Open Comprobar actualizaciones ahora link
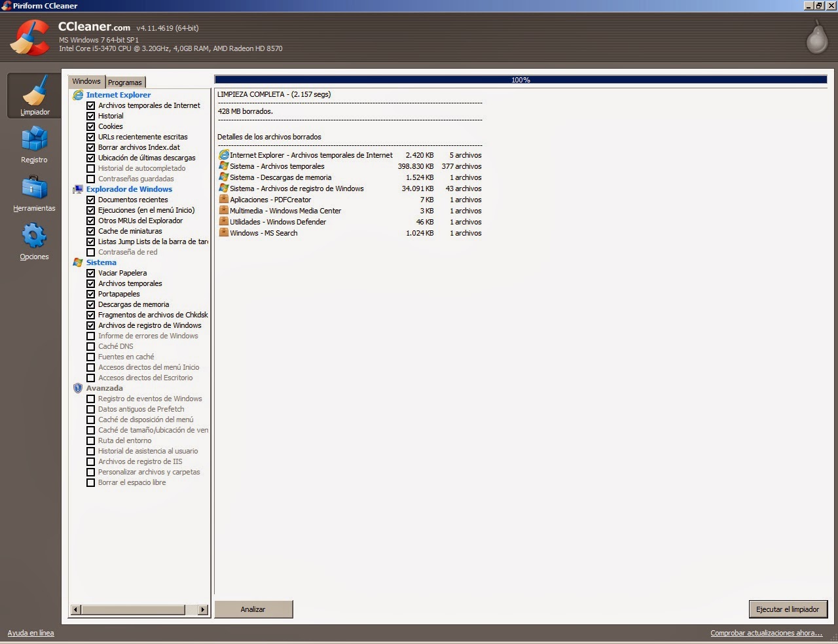The width and height of the screenshot is (838, 644). point(767,633)
